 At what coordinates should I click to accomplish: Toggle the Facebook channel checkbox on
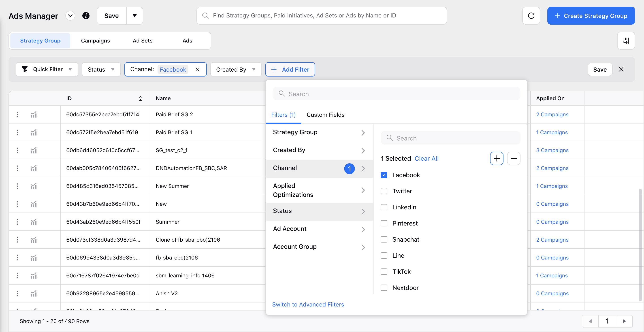point(384,175)
